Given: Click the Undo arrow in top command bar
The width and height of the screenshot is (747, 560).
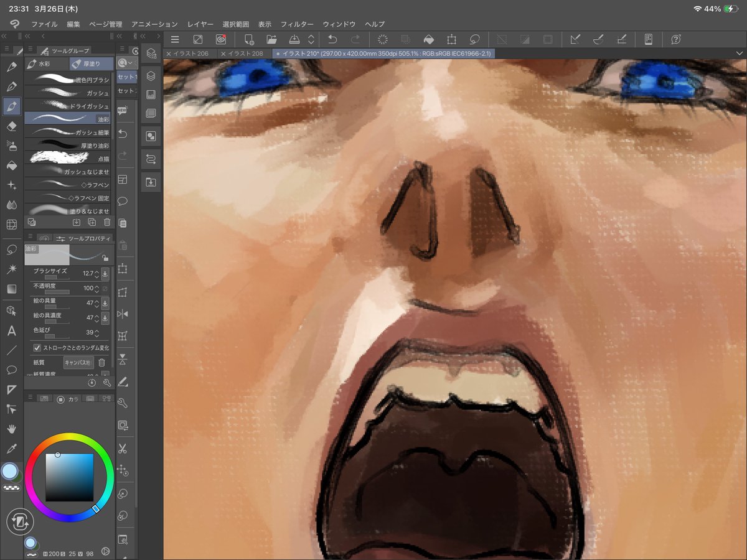Looking at the screenshot, I should (332, 39).
